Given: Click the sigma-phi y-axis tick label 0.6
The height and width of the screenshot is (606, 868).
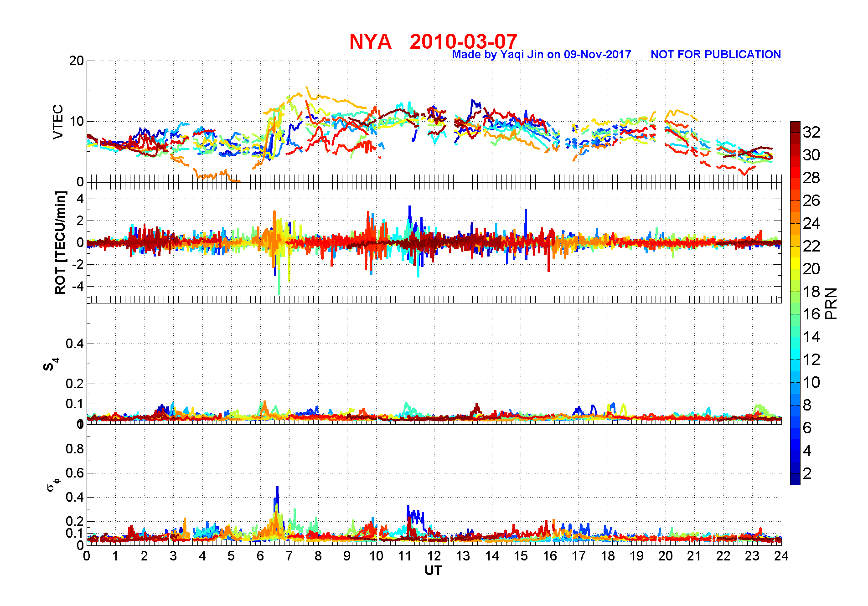Looking at the screenshot, I should pos(75,473).
